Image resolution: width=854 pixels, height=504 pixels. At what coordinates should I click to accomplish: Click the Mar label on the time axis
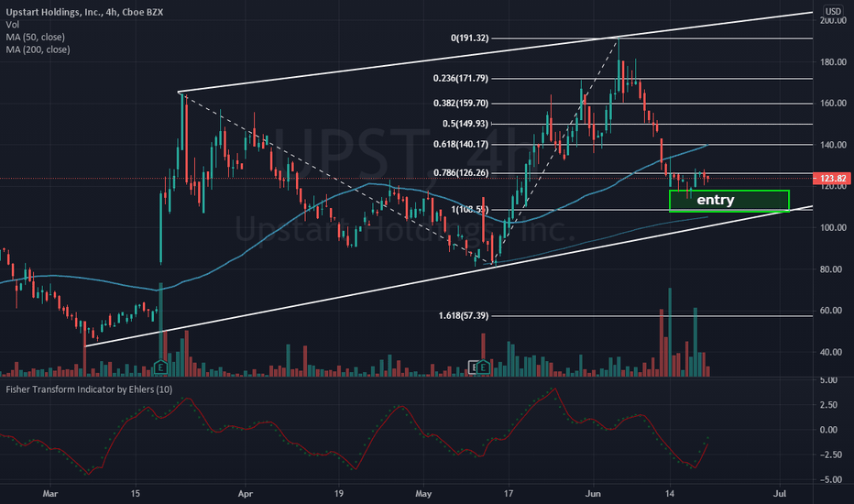[x=50, y=494]
